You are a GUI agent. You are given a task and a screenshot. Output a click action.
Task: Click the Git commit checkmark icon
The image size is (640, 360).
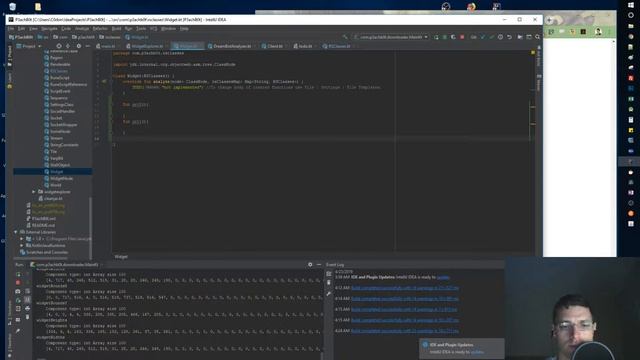pyautogui.click(x=492, y=37)
